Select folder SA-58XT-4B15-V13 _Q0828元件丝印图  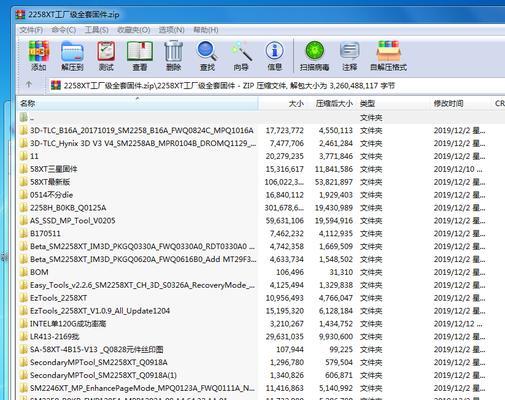97,349
